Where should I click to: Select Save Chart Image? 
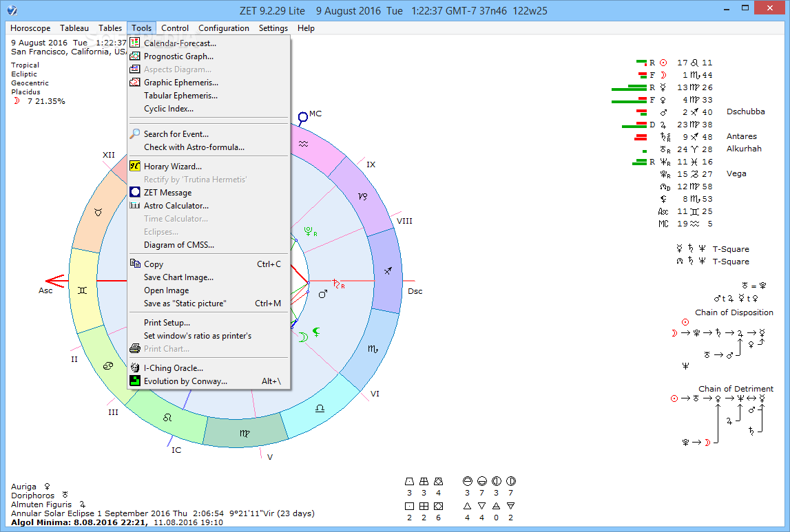pyautogui.click(x=209, y=277)
